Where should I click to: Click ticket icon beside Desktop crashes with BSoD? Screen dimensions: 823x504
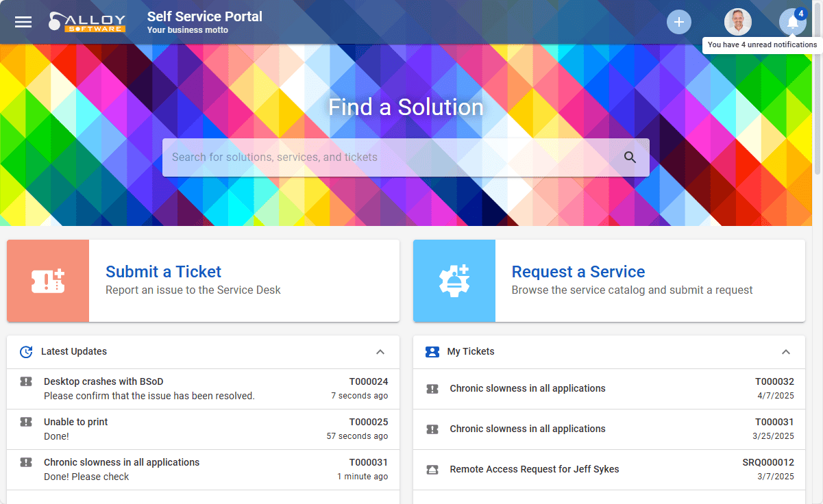tap(26, 382)
